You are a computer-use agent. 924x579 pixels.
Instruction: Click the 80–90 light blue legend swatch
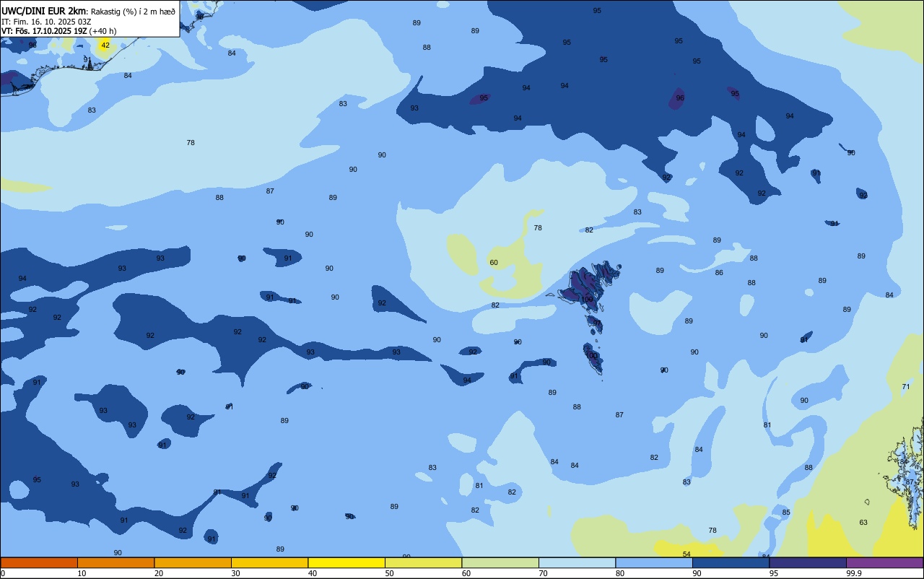(654, 562)
